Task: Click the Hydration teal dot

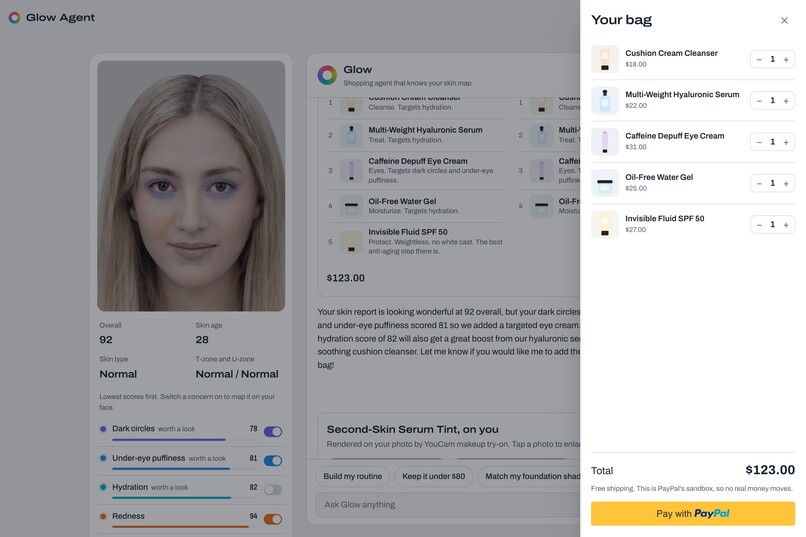Action: pyautogui.click(x=103, y=487)
